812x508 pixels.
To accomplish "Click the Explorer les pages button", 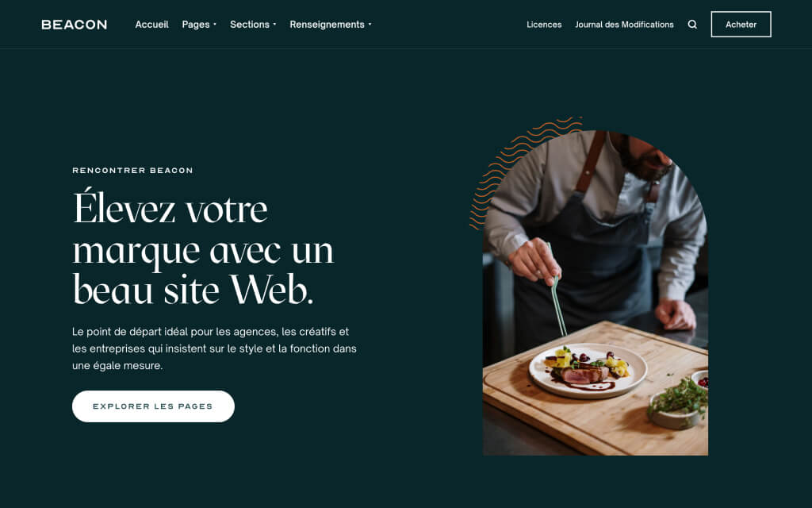I will pos(153,406).
